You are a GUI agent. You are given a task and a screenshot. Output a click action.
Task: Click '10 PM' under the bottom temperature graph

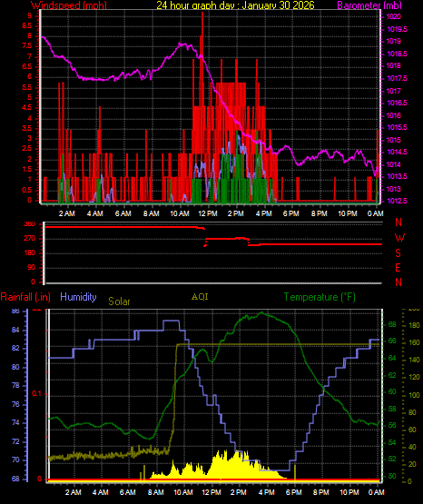click(x=349, y=492)
